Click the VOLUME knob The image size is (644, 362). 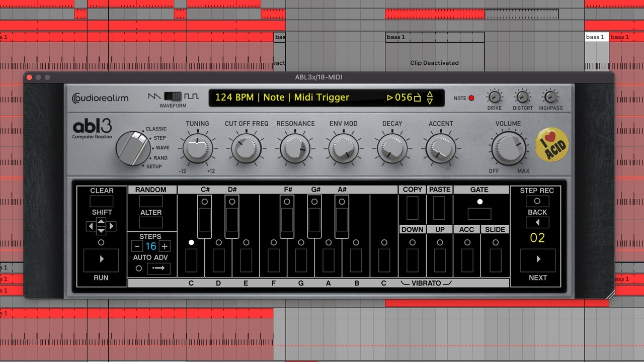508,149
